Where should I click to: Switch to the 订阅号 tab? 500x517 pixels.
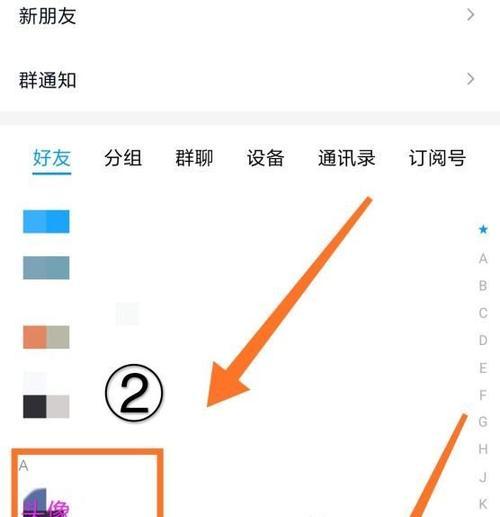tap(437, 158)
